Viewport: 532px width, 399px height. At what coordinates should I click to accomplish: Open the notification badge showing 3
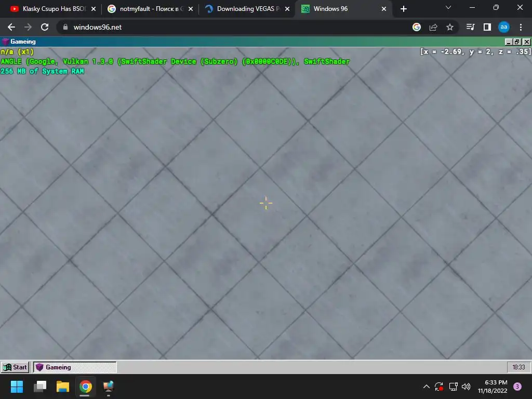tap(517, 387)
